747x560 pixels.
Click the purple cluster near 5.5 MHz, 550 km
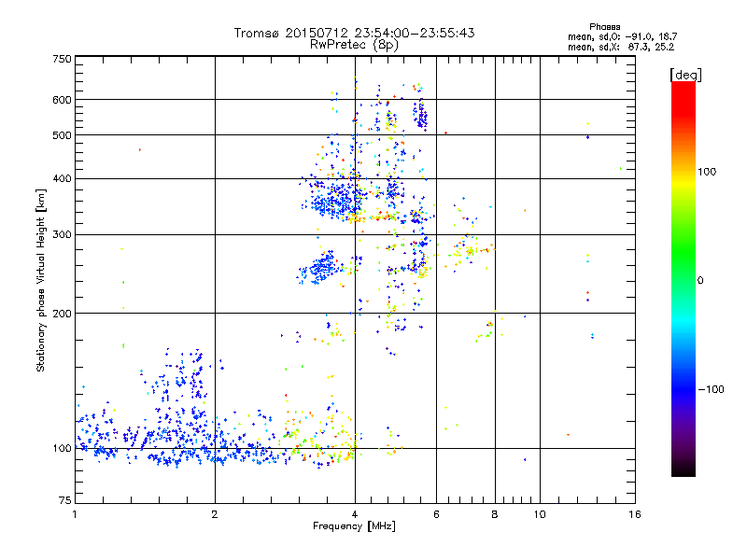click(x=421, y=114)
